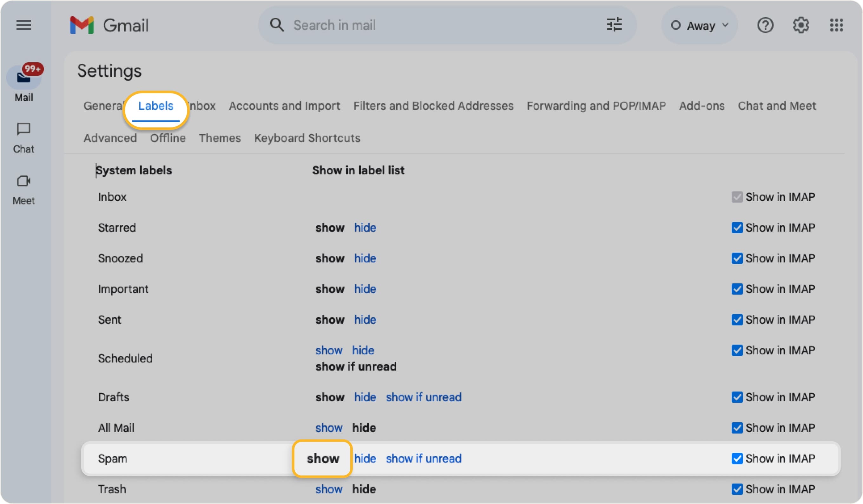Switch to the Themes tab
863x504 pixels.
click(x=220, y=138)
